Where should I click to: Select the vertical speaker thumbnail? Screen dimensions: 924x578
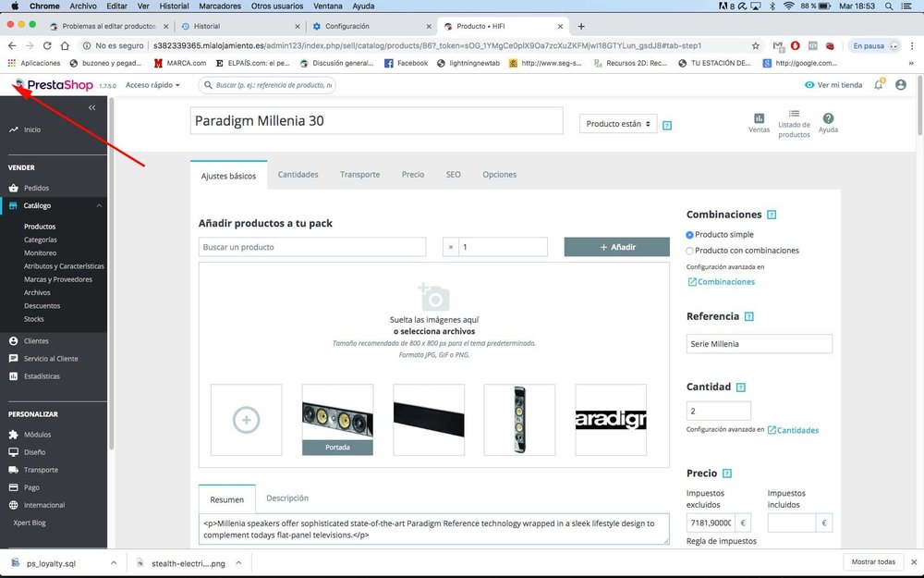(519, 420)
